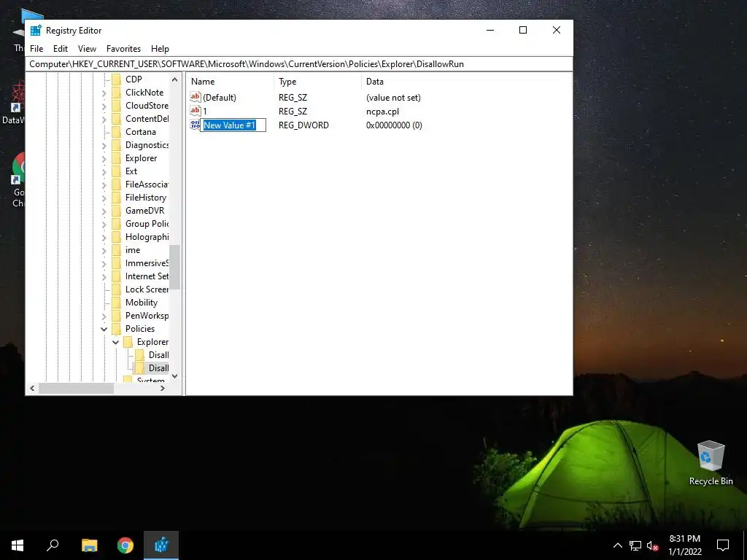
Task: Collapse the Policies tree key
Action: (x=104, y=329)
